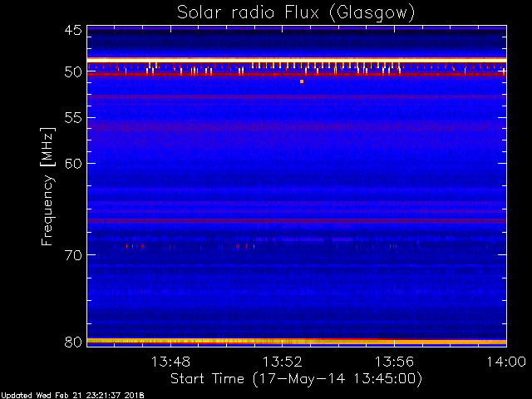Click the 'Start Time (17-May-14 13:45:00)' axis label
The width and height of the screenshot is (532, 399).
(x=296, y=378)
